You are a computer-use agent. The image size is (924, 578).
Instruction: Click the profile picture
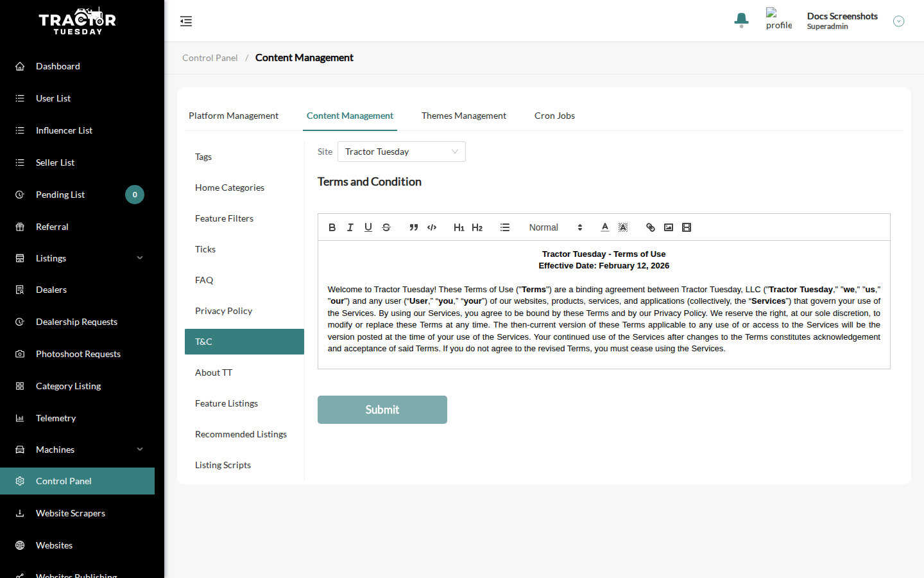click(779, 19)
